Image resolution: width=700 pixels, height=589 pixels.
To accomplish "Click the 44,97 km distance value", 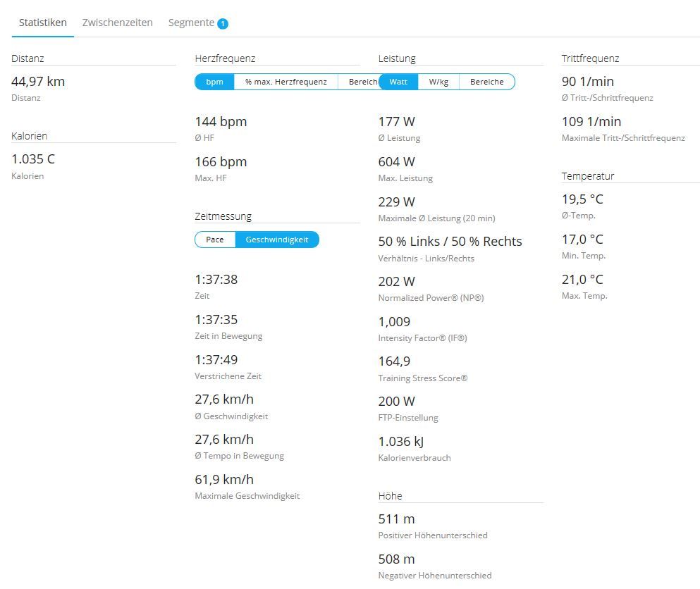I will (x=38, y=81).
